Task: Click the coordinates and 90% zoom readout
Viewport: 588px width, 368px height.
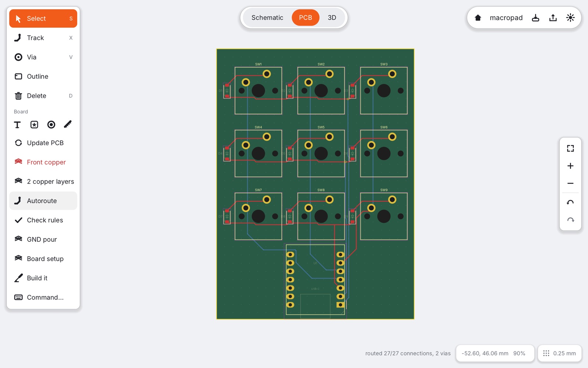Action: [495, 353]
